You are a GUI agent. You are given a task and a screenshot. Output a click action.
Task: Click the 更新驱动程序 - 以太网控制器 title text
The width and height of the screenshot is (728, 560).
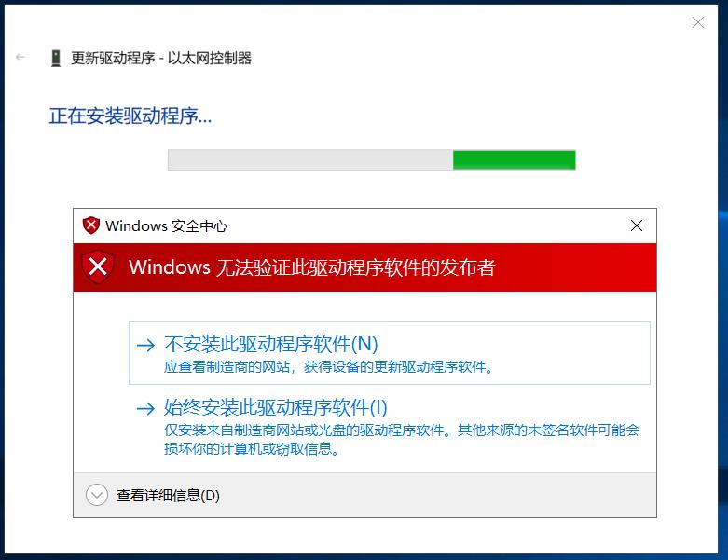click(161, 59)
